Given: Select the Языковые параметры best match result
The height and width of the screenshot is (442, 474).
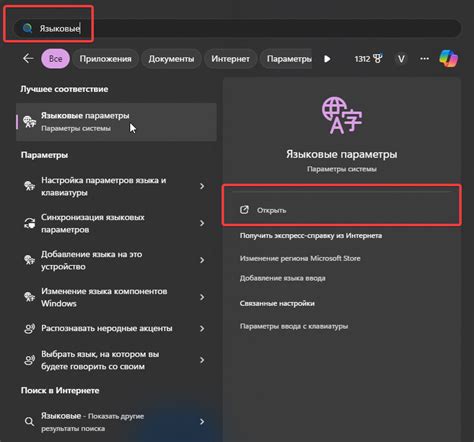Looking at the screenshot, I should tap(116, 122).
